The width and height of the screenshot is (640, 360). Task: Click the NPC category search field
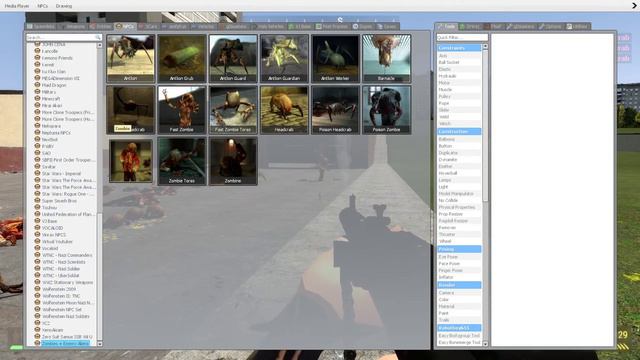tap(63, 38)
